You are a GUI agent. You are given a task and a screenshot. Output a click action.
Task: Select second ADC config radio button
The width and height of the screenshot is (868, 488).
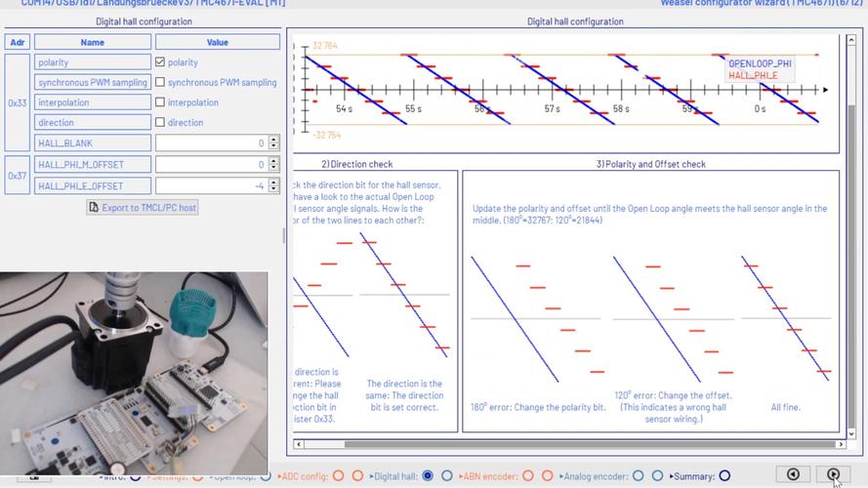357,476
